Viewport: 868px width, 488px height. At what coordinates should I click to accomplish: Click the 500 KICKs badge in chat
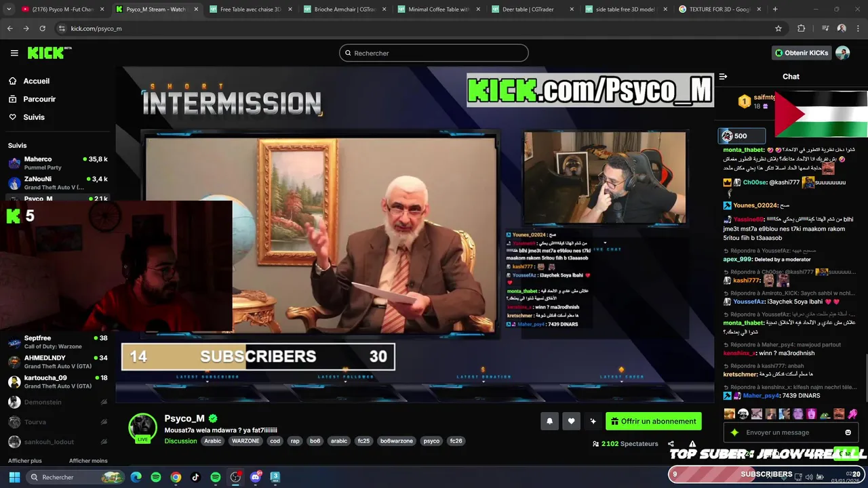742,136
